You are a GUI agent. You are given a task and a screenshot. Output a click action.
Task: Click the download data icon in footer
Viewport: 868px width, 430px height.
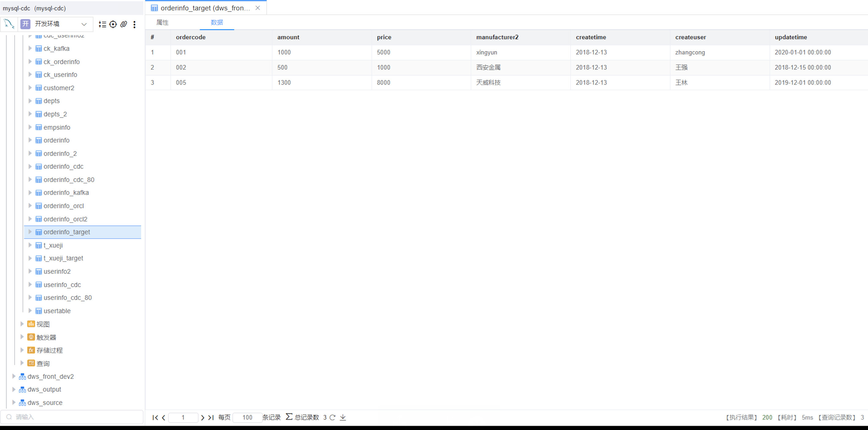[x=343, y=417]
